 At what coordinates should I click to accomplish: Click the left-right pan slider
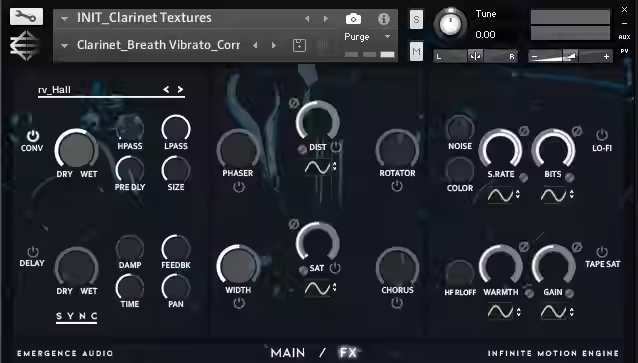(475, 56)
